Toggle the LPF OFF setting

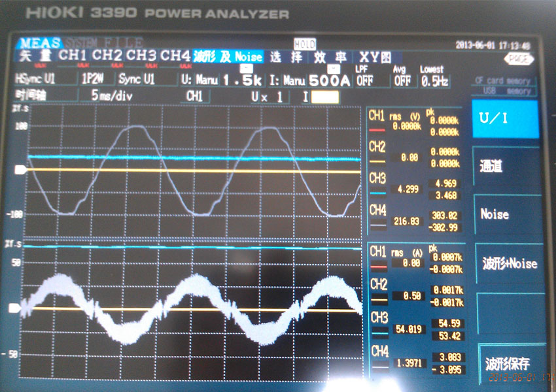[x=364, y=81]
